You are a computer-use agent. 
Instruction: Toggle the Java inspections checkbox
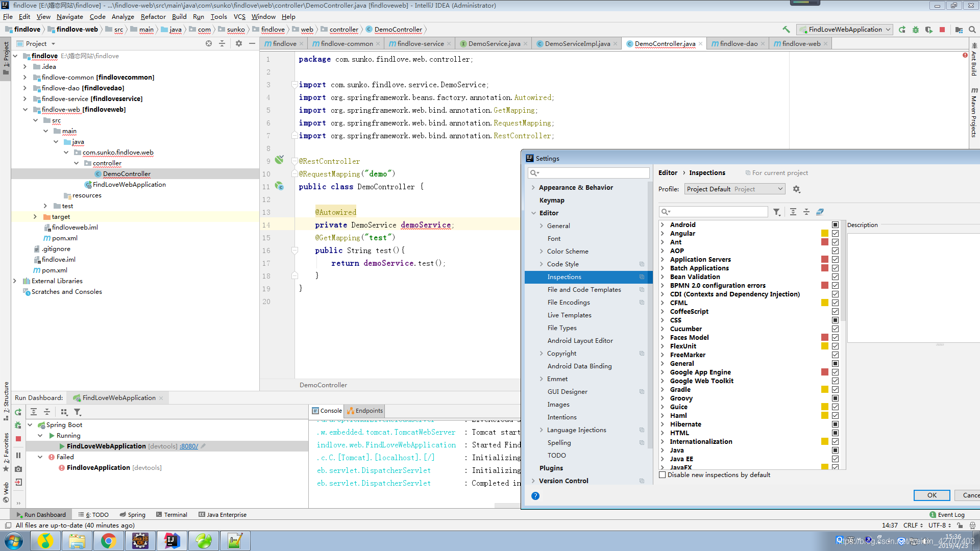point(836,450)
